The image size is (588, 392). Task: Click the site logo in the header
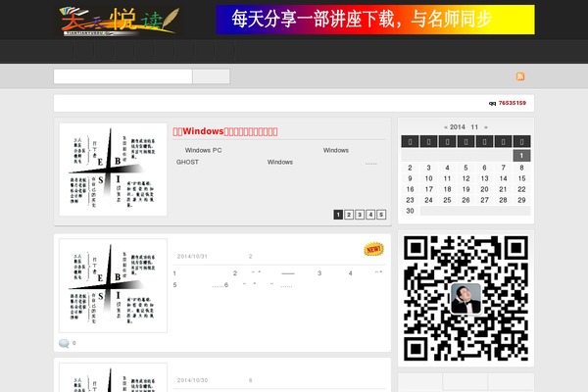coord(120,21)
